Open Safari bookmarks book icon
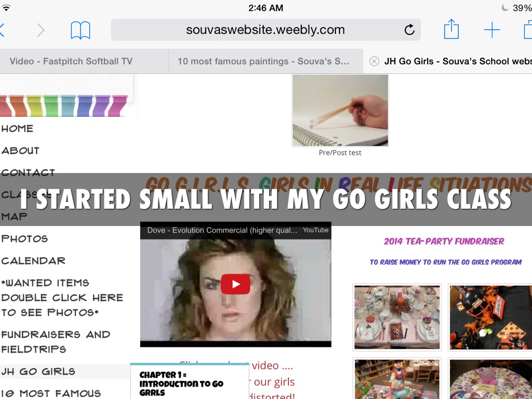532x399 pixels. (81, 30)
